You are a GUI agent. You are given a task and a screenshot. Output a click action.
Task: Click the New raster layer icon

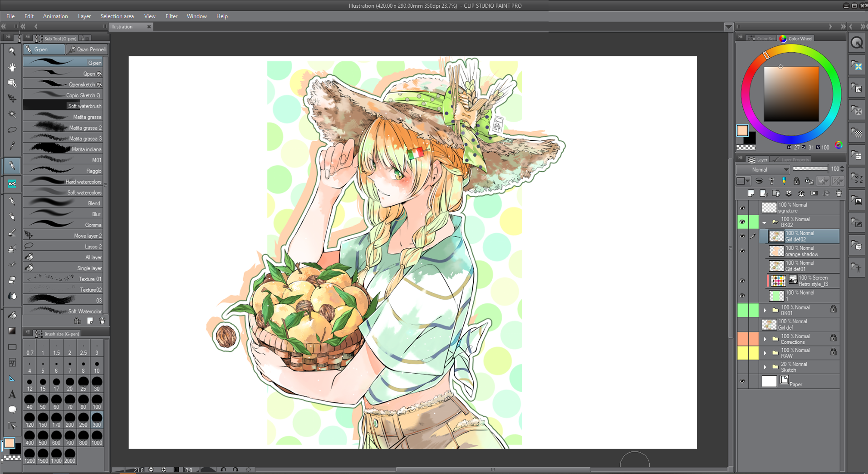click(751, 193)
